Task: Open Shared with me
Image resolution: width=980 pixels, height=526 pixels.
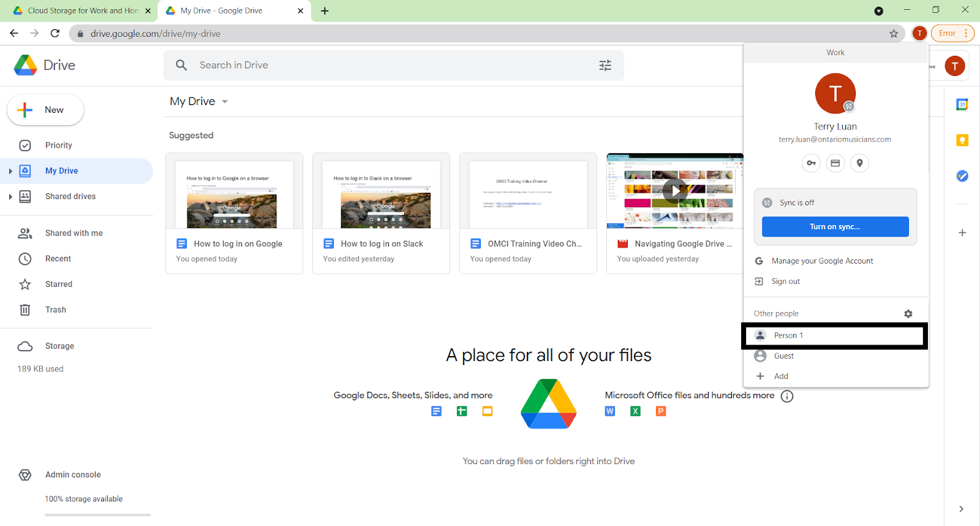Action: pos(73,233)
